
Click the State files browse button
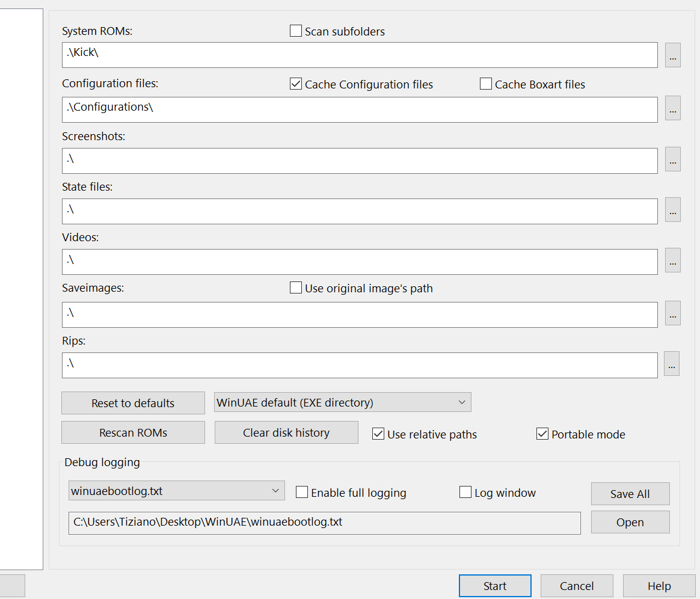672,210
